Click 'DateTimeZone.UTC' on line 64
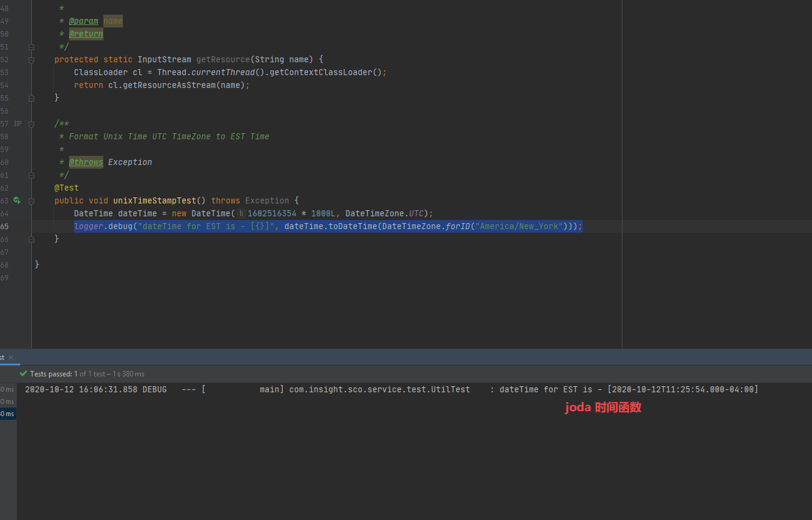Image resolution: width=812 pixels, height=520 pixels. tap(385, 213)
